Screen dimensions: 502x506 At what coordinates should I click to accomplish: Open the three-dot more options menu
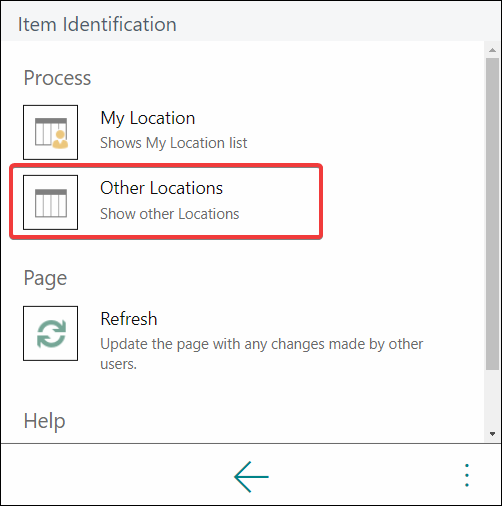tap(467, 475)
